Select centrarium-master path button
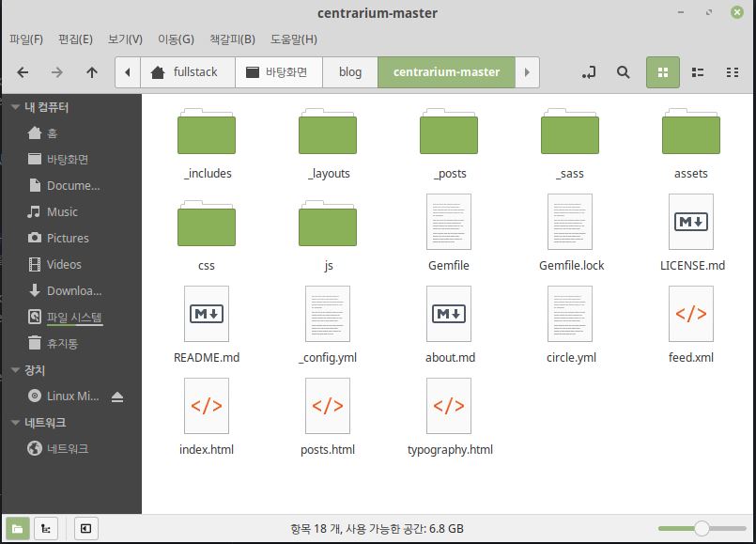The width and height of the screenshot is (756, 544). (446, 72)
